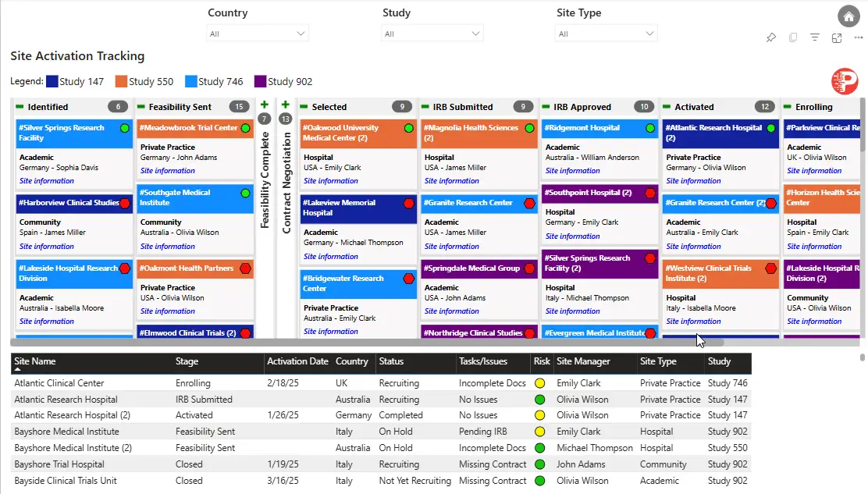The width and height of the screenshot is (868, 494).
Task: Select the Bayside Clinical Trials Unit row
Action: [x=381, y=481]
